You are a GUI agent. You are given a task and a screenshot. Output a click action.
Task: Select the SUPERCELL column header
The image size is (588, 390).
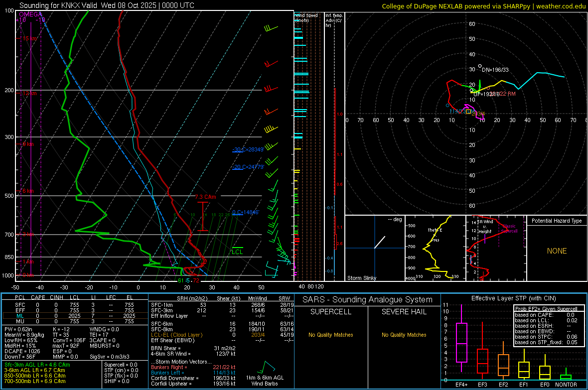(331, 312)
